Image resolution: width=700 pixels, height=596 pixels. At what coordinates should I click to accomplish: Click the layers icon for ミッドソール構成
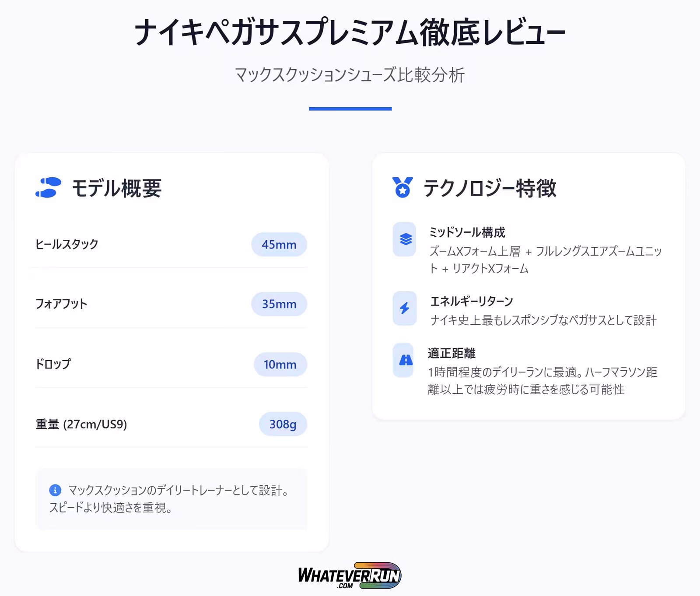[405, 239]
